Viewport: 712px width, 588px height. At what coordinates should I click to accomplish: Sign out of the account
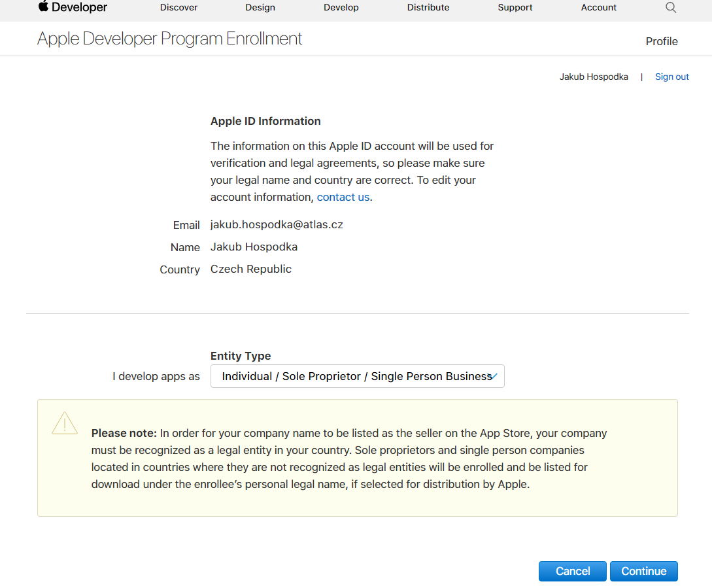[672, 77]
